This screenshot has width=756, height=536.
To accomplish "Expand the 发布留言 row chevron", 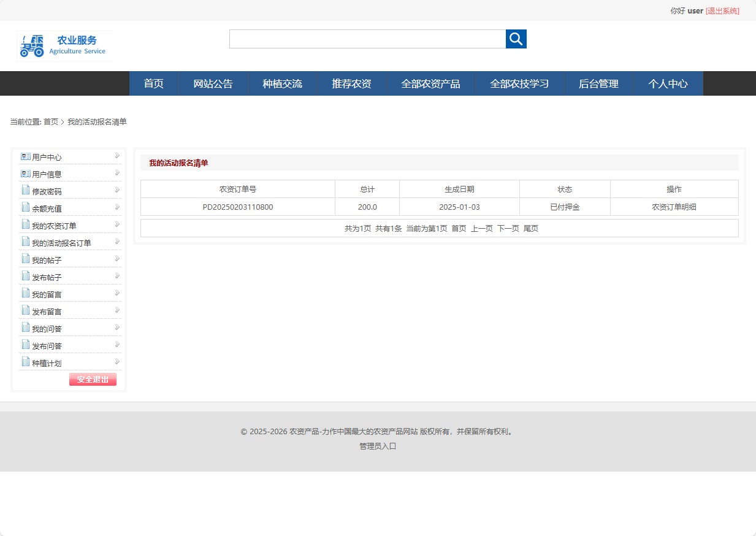I will pyautogui.click(x=116, y=311).
